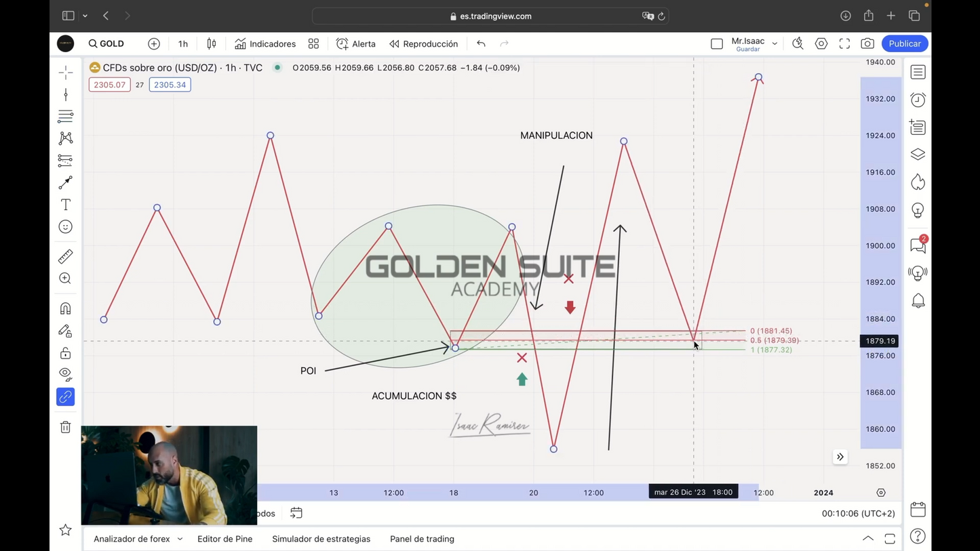Select the brush drawing tool
The width and height of the screenshot is (980, 551).
pos(66,182)
